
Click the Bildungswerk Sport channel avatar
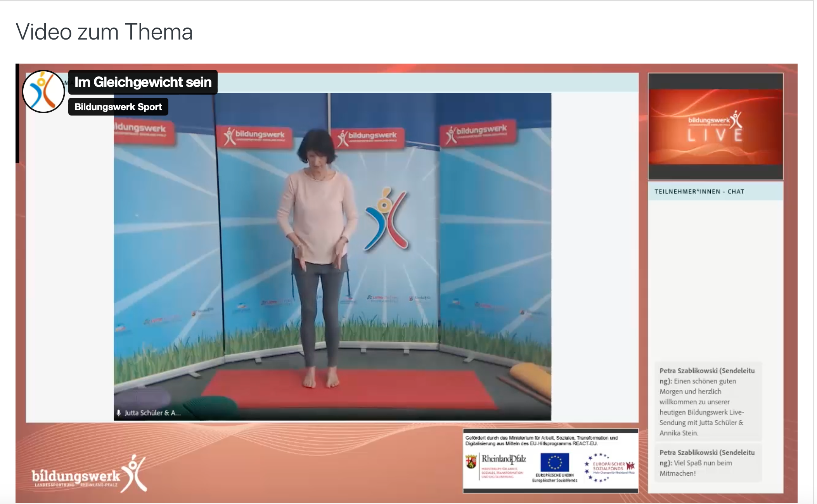43,91
